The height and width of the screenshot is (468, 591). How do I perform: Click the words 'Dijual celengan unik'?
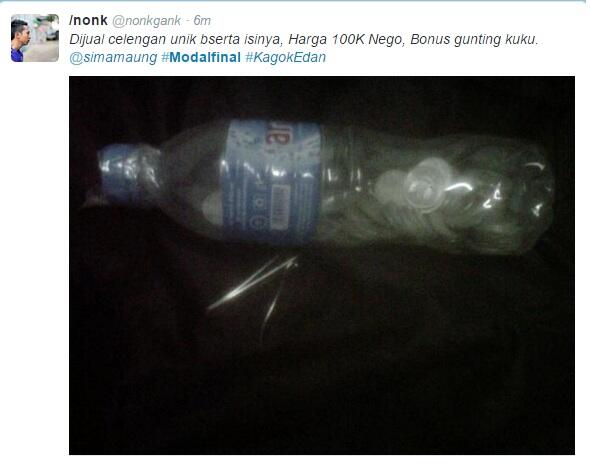[133, 40]
